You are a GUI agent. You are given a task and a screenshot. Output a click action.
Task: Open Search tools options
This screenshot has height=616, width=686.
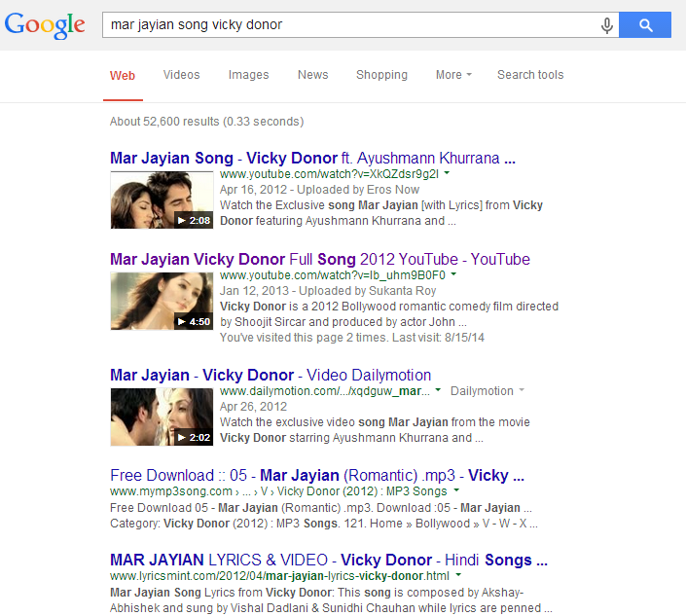530,75
